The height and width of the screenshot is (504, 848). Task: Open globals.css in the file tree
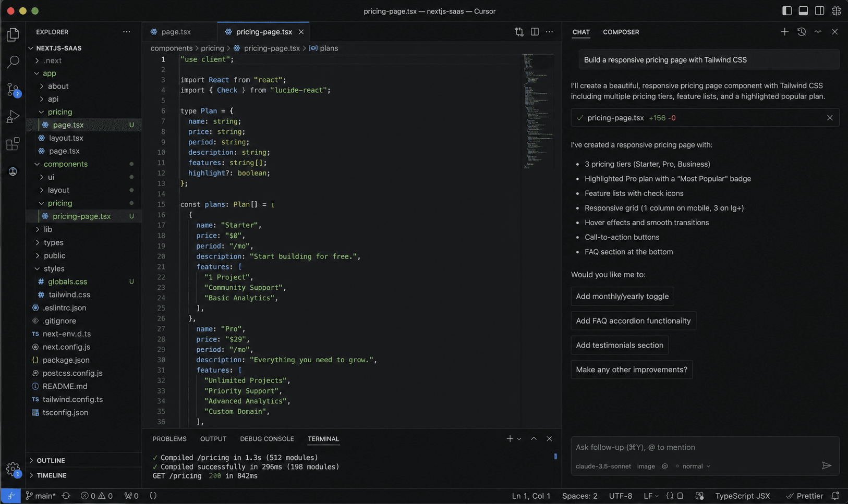[67, 281]
